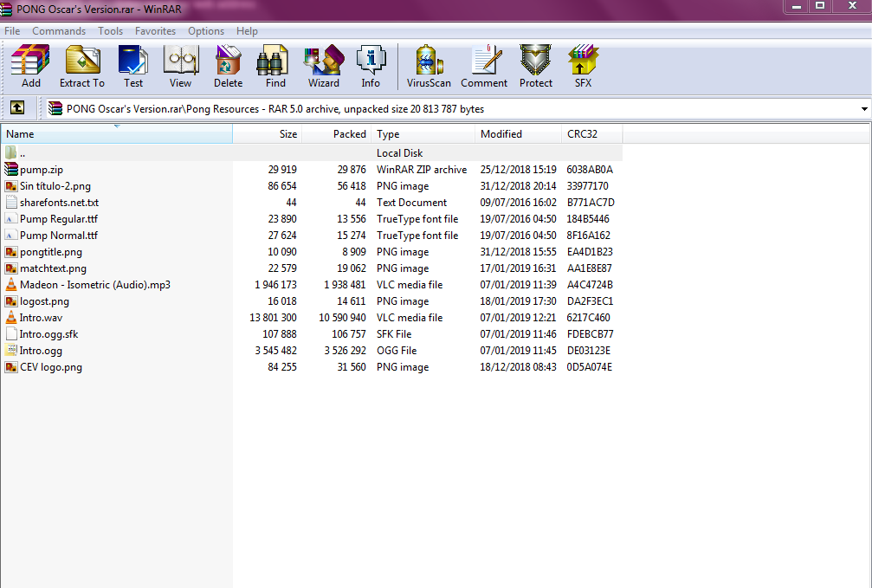Viewport: 872px width, 588px height.
Task: Open the Options menu
Action: 206,31
